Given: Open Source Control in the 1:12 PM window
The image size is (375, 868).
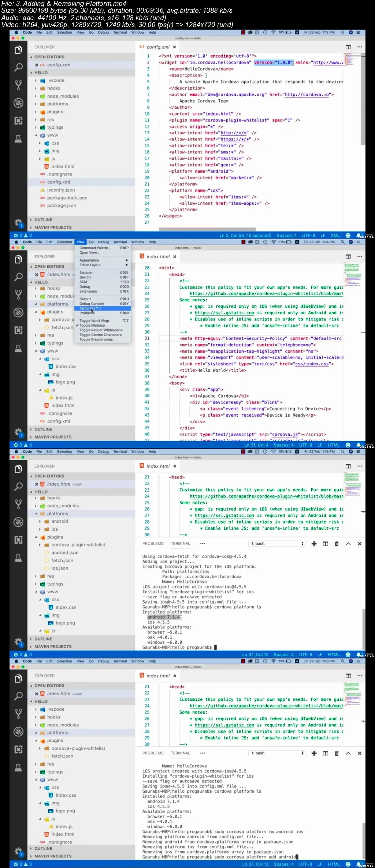Looking at the screenshot, I should [18, 85].
